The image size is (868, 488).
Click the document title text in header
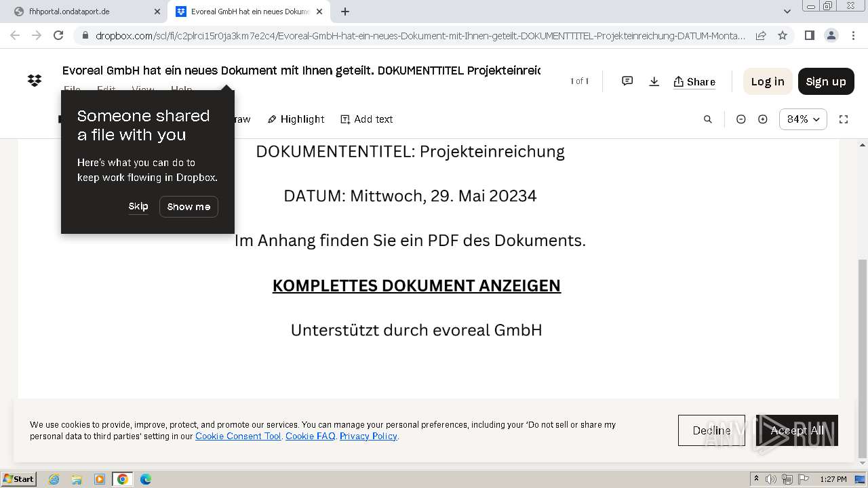[301, 70]
